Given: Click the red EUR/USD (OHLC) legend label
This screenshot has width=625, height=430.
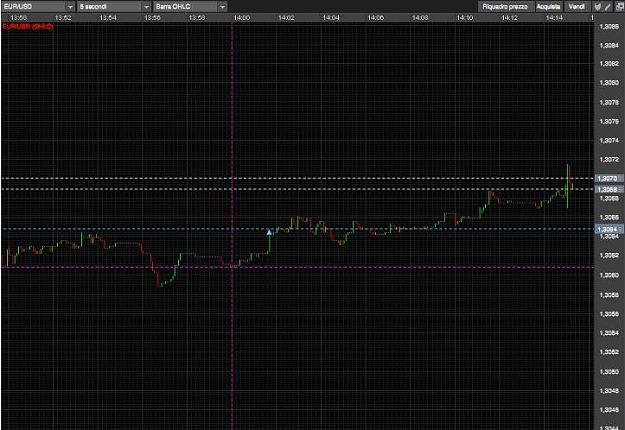Looking at the screenshot, I should click(x=28, y=26).
